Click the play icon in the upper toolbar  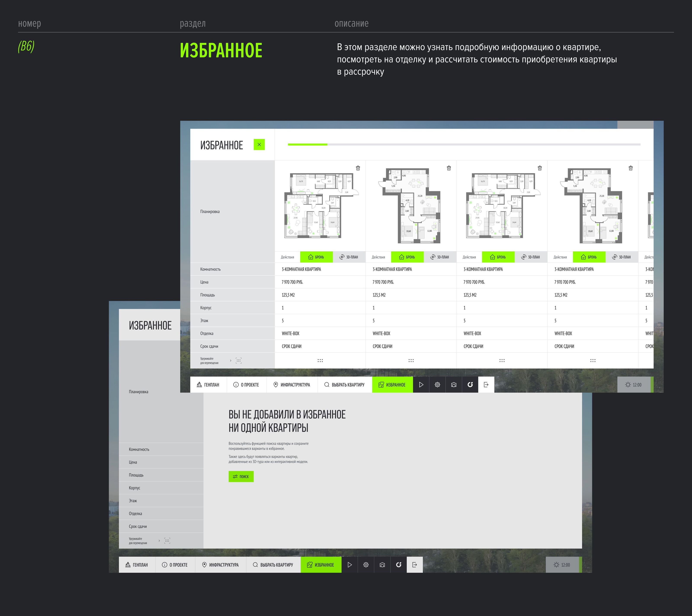(x=421, y=385)
